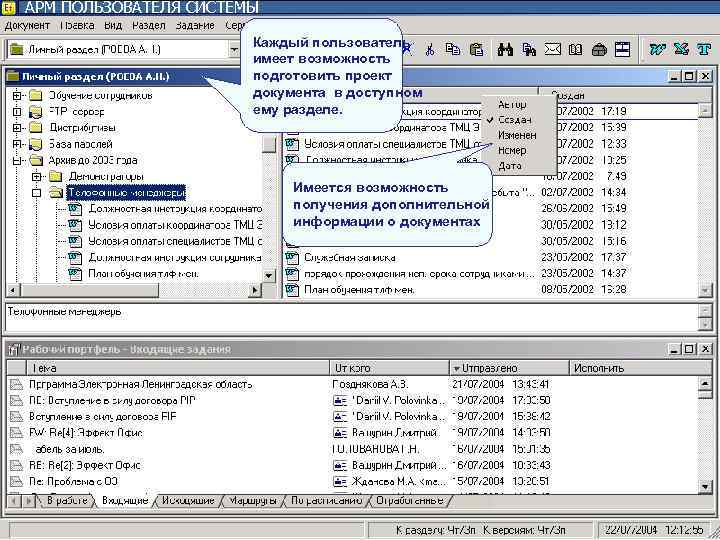Open the Личный раздел combo box dropdown arrow
Image resolution: width=720 pixels, height=540 pixels.
(x=234, y=49)
